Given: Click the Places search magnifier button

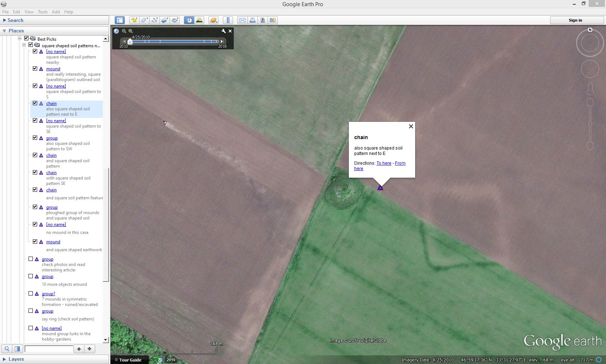Looking at the screenshot, I should coord(7,349).
